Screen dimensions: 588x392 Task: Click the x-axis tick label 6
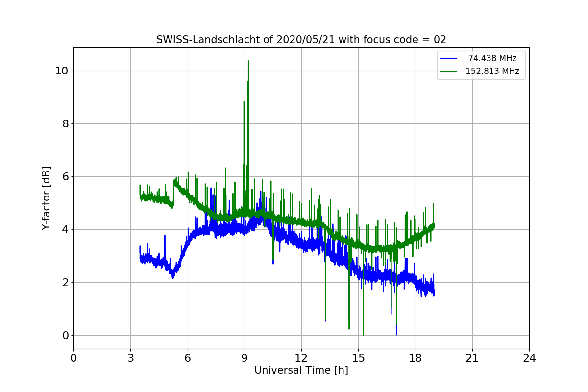click(x=187, y=359)
